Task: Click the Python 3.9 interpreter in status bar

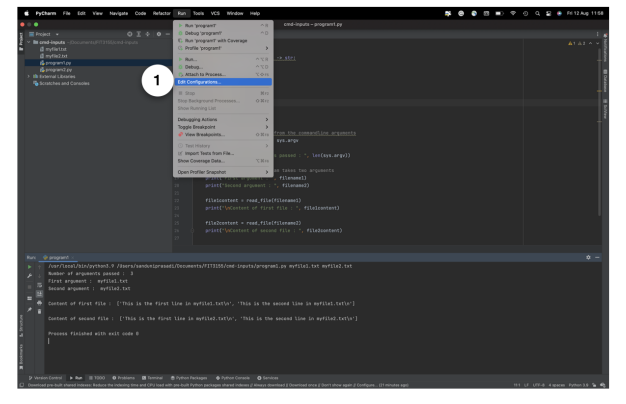Action: point(578,385)
